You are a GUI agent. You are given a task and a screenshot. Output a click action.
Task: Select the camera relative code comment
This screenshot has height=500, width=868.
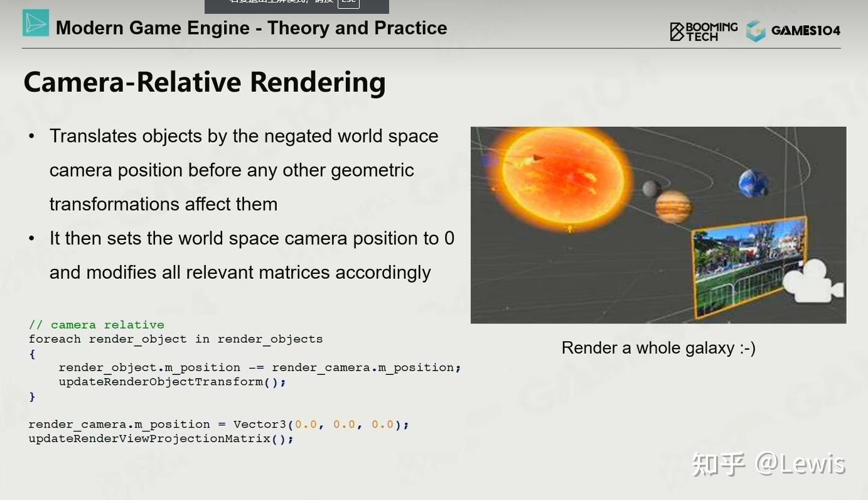pyautogui.click(x=96, y=324)
